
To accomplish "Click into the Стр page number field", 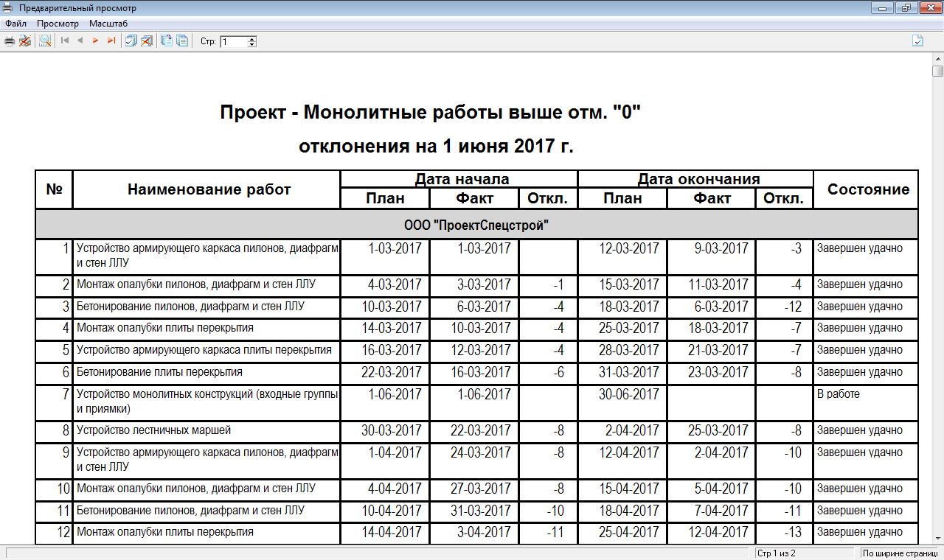I will 234,42.
